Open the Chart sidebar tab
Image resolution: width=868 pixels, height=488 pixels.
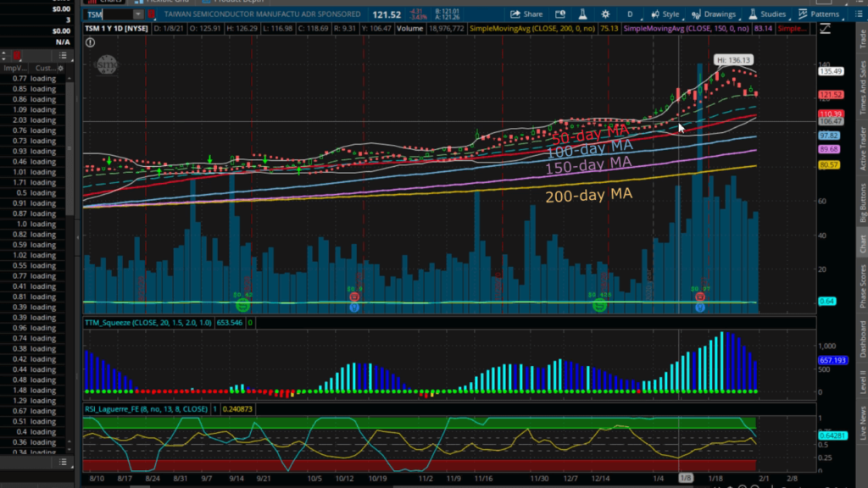(x=862, y=243)
